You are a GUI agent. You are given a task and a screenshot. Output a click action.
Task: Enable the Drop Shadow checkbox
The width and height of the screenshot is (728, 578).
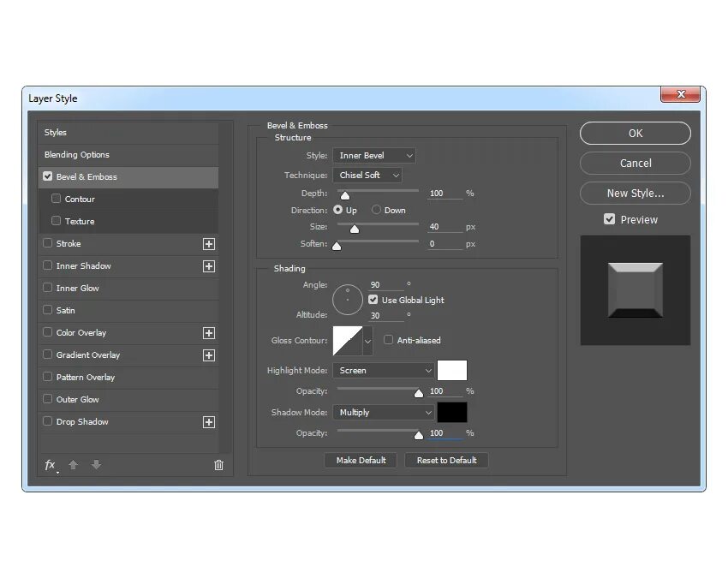pyautogui.click(x=47, y=421)
